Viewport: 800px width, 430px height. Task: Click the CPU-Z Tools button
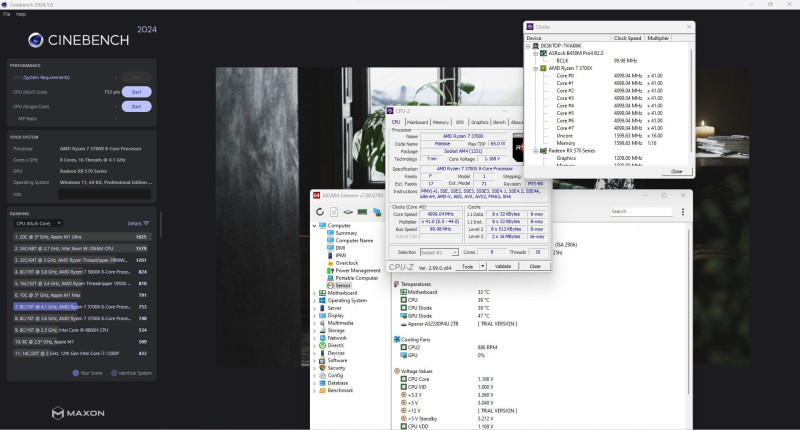[467, 266]
